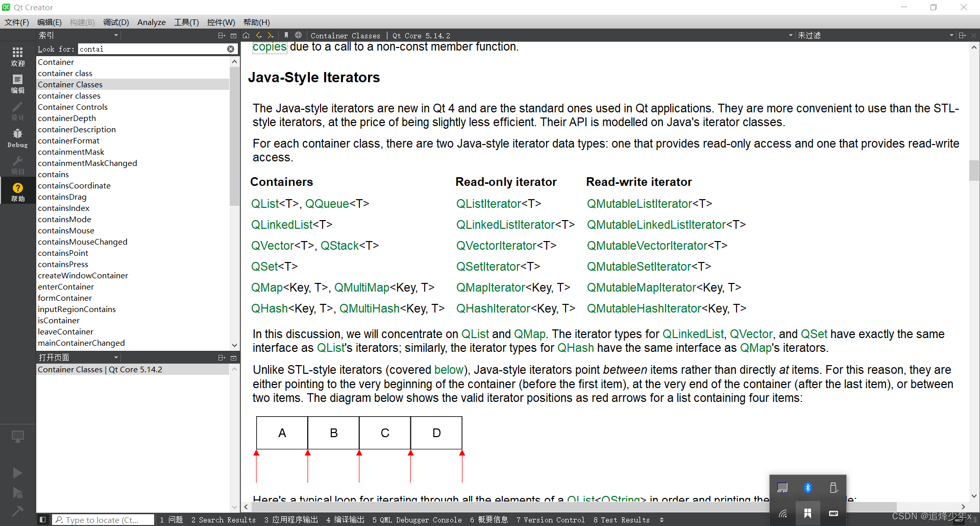Select 'containsMouse' in the index list

click(133, 231)
